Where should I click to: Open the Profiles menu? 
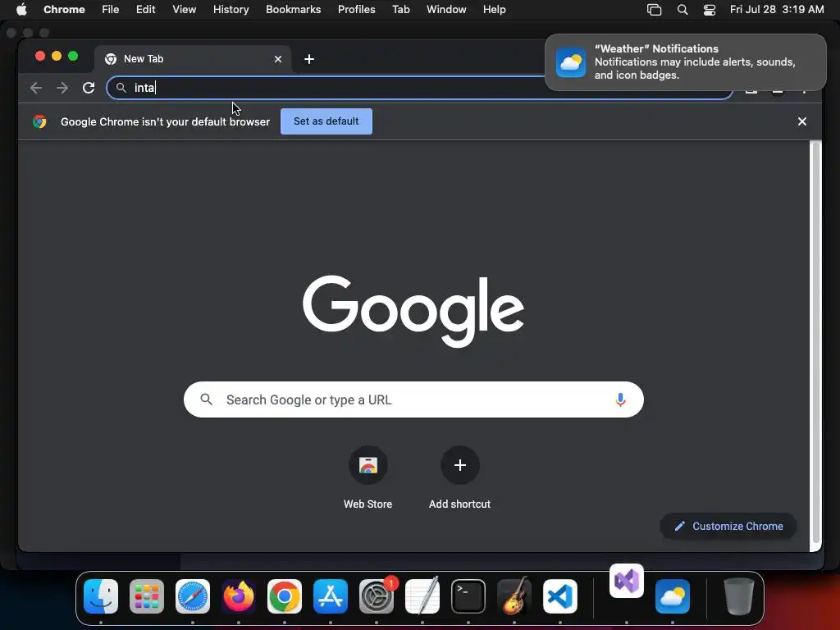click(356, 10)
